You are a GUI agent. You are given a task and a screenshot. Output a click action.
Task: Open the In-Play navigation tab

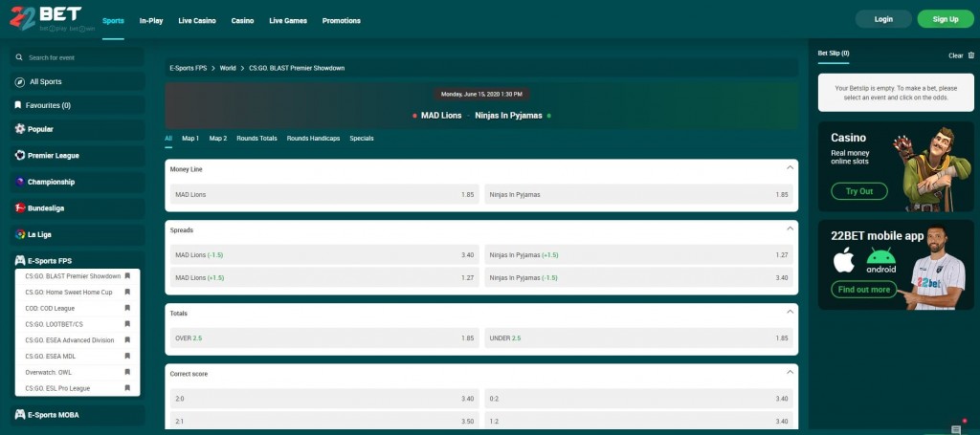[151, 21]
